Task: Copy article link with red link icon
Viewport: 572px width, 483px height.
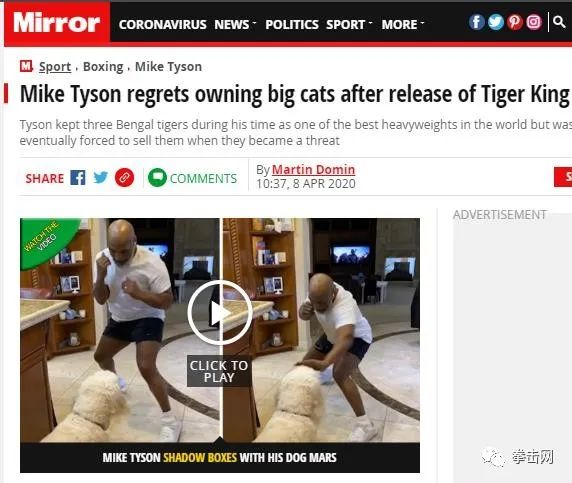Action: [124, 178]
